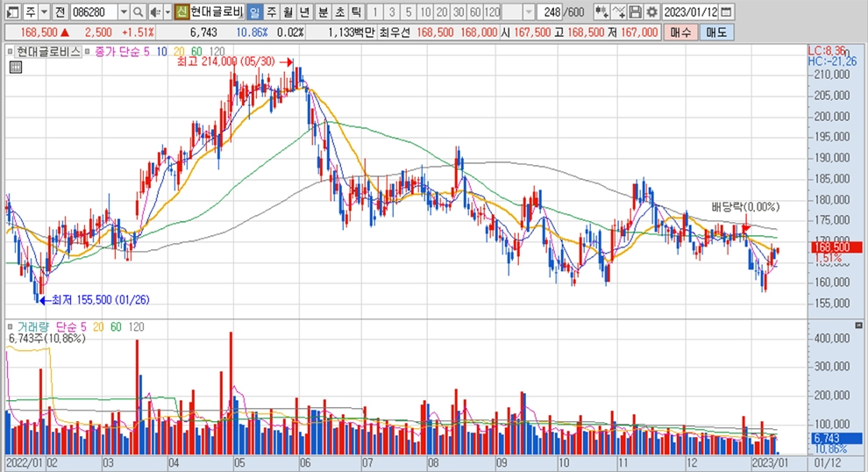Click the stock search magnifier icon
Screen dimensions: 868x472
pos(139,11)
